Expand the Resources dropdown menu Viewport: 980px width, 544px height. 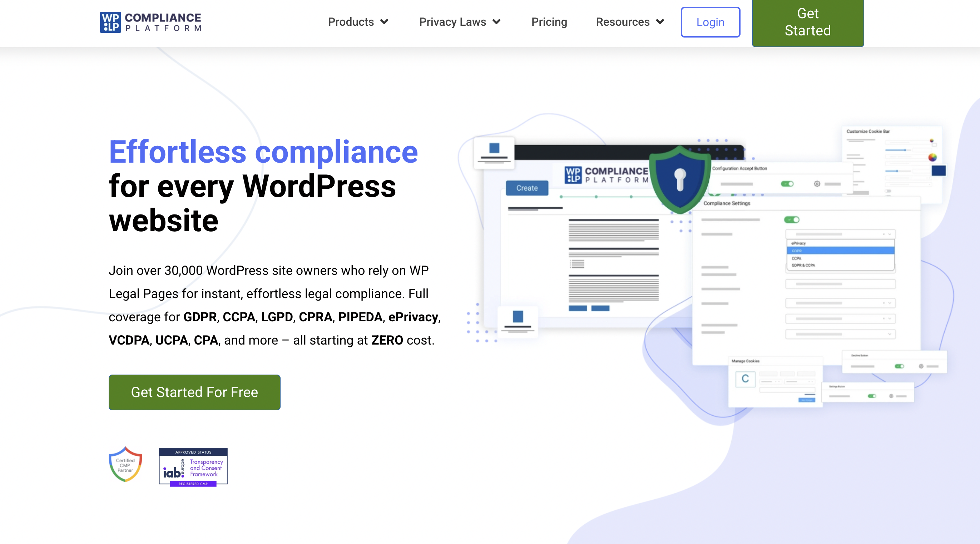click(630, 22)
